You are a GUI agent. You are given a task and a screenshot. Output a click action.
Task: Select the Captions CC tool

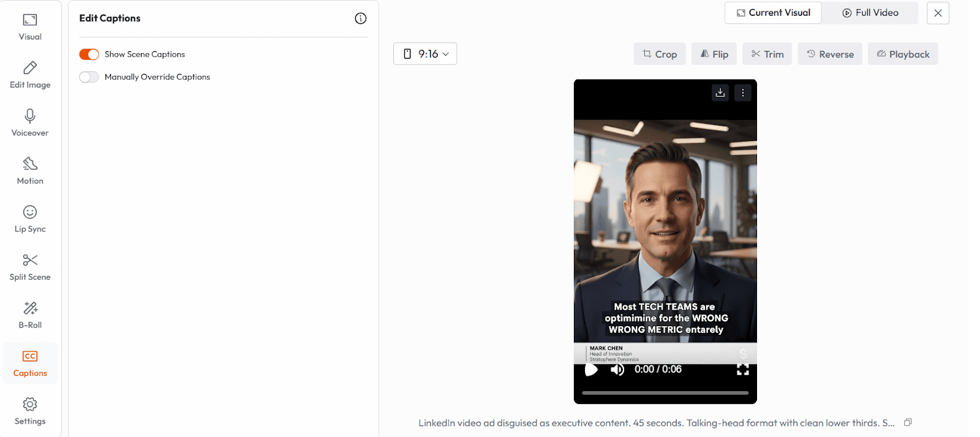point(30,364)
